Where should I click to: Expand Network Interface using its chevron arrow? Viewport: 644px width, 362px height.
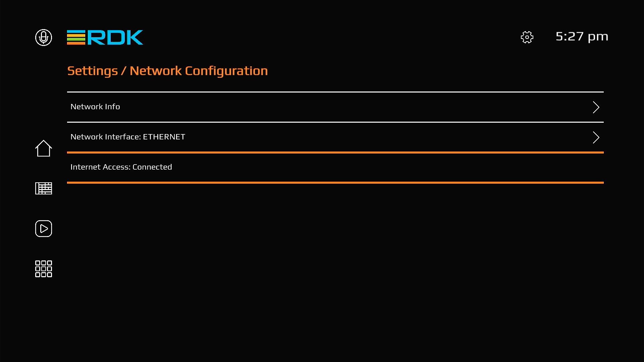(x=596, y=137)
